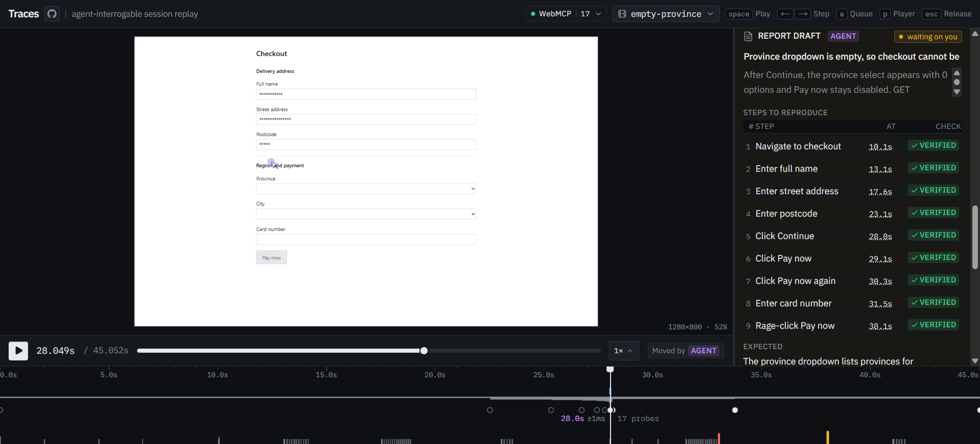Click the Pay now button

point(271,258)
